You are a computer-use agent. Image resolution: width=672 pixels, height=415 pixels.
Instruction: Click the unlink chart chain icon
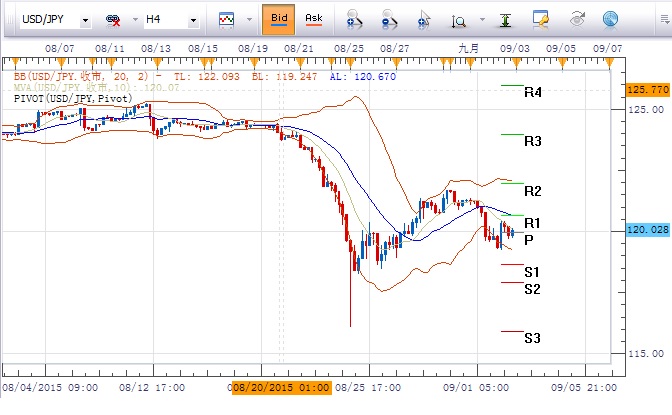113,20
